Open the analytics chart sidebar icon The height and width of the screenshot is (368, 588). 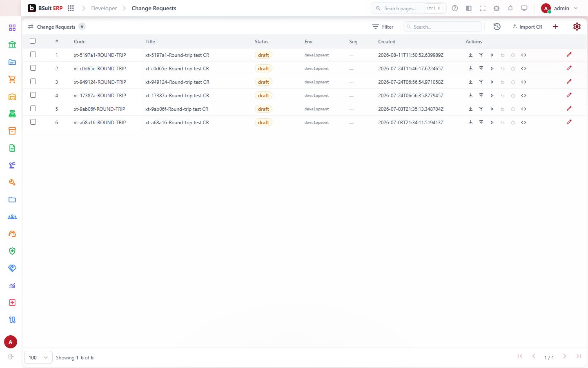[12, 285]
